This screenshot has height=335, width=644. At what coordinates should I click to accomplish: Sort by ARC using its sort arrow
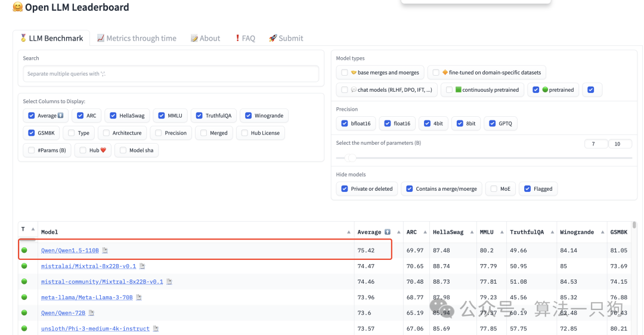(425, 232)
